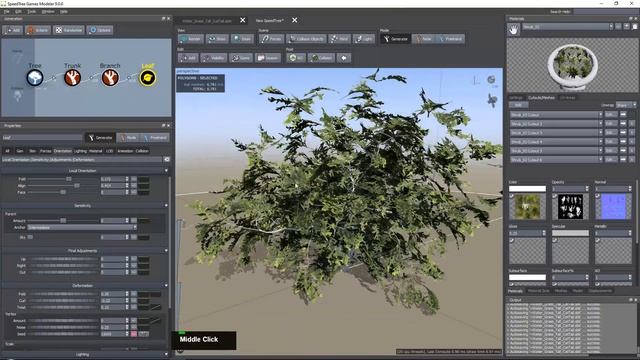The image size is (640, 360).
Task: Switch to LOD properties tab
Action: click(109, 151)
